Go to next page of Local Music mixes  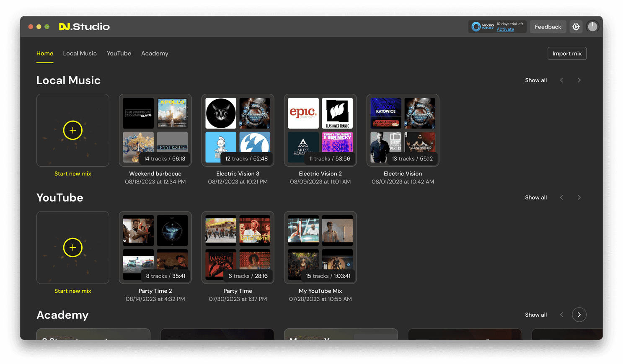(579, 80)
